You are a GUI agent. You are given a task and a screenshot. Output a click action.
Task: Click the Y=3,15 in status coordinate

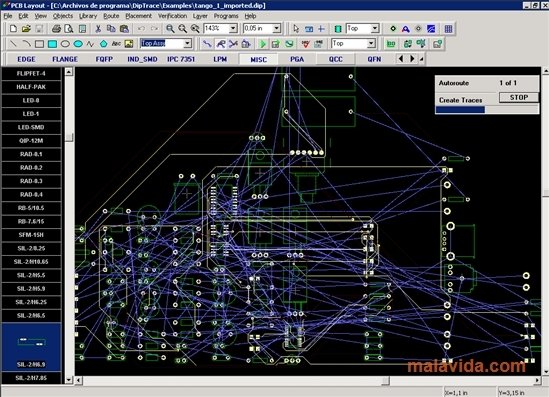click(x=511, y=392)
